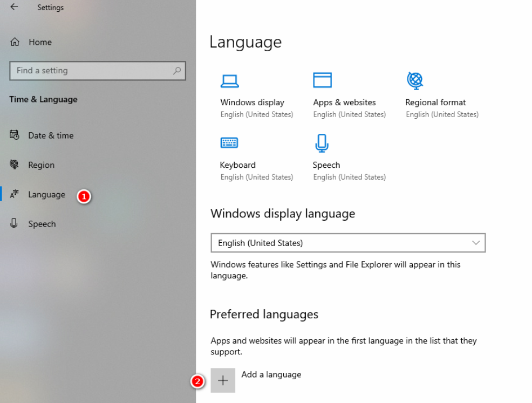Open Windows display tile label
This screenshot has width=532, height=403.
(252, 102)
